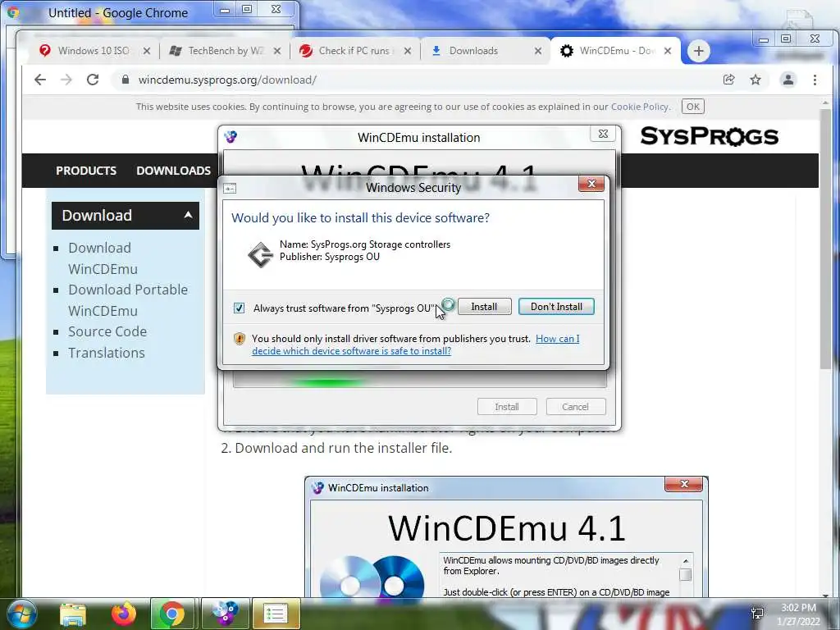This screenshot has width=840, height=630.
Task: Open Chrome profile icon
Action: [x=788, y=80]
